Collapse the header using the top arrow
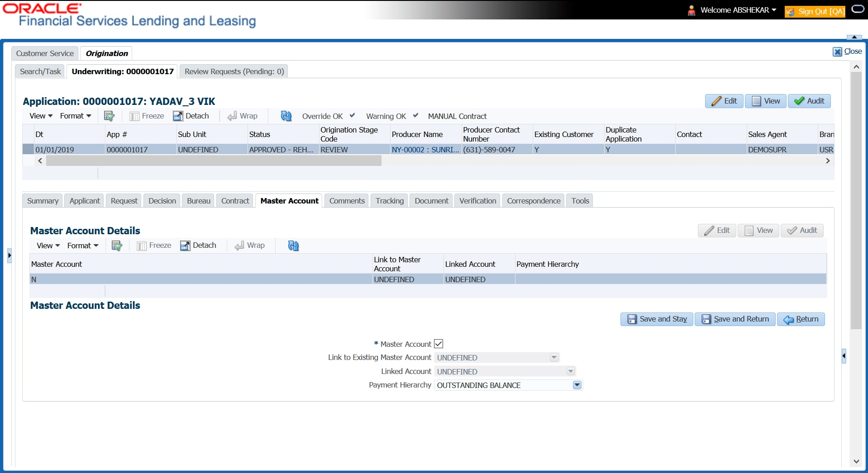Image resolution: width=868 pixels, height=473 pixels. tap(854, 37)
